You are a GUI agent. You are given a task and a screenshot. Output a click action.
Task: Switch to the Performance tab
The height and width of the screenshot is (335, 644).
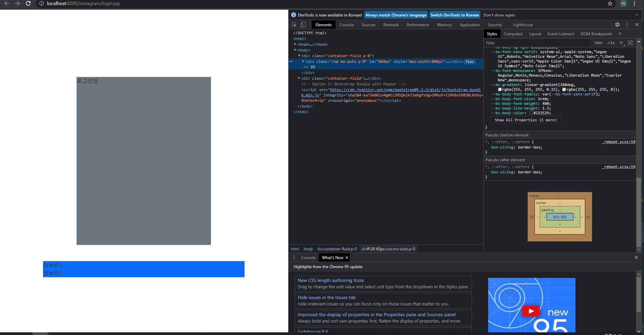click(x=418, y=25)
